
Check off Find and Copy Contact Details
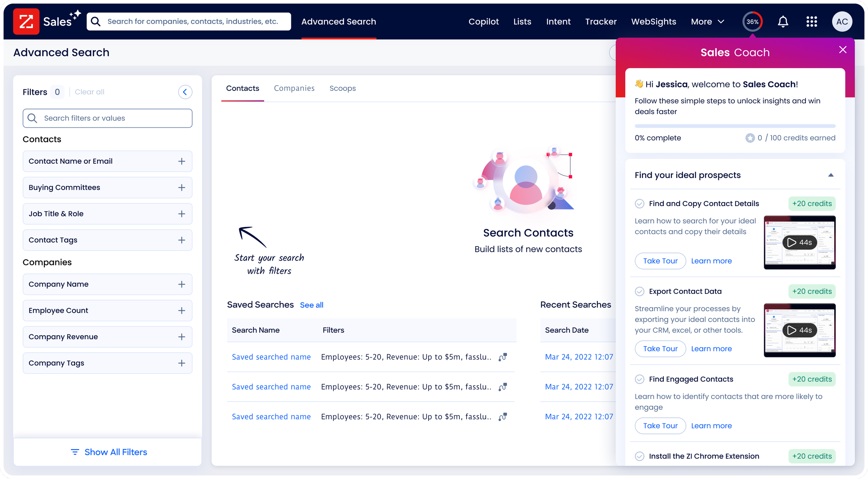639,204
